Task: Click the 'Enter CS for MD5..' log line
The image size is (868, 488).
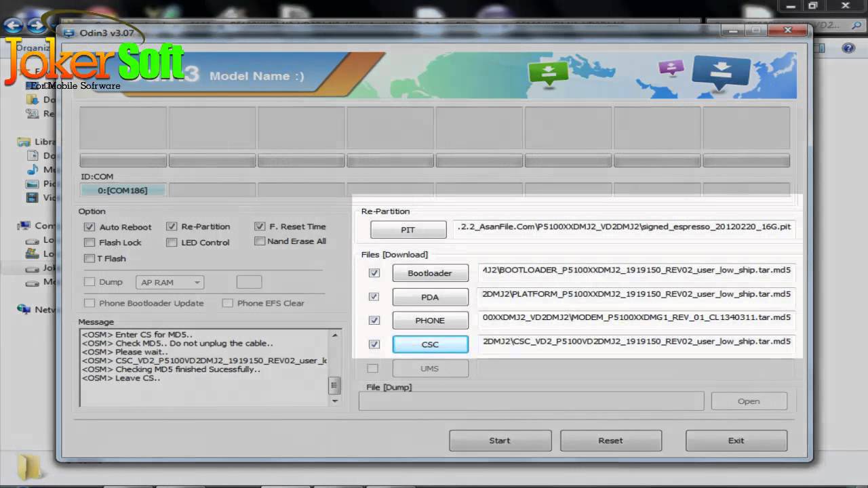Action: [x=137, y=334]
